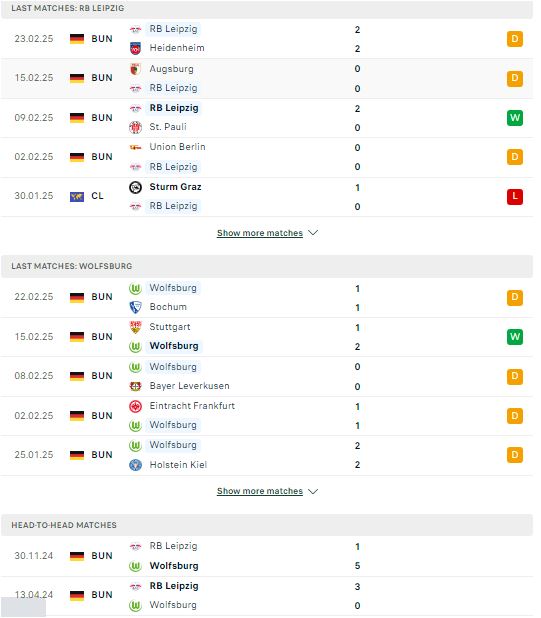Image resolution: width=541 pixels, height=618 pixels.
Task: Expand more Wolfsburg matches chevron
Action: coord(313,491)
